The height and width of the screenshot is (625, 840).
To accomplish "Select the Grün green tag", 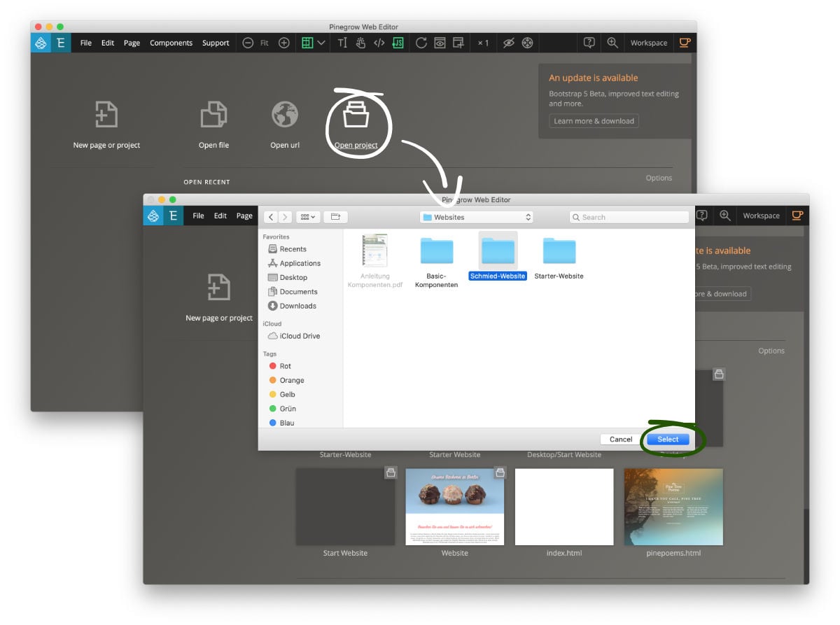I will click(x=282, y=408).
